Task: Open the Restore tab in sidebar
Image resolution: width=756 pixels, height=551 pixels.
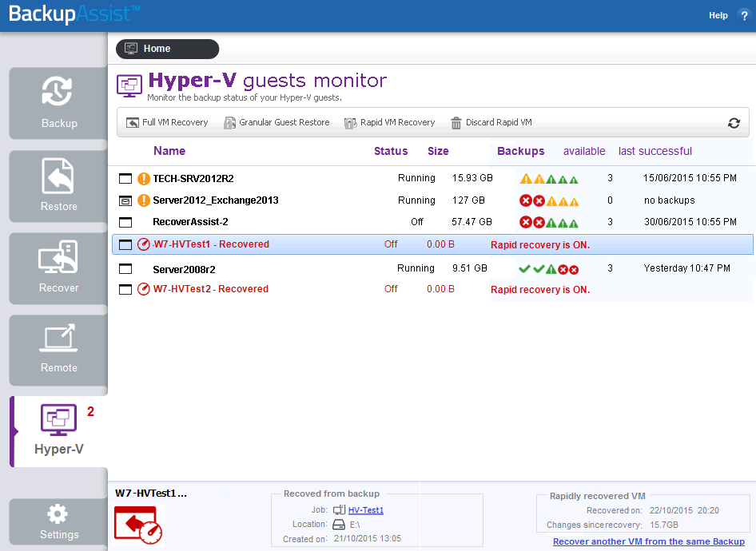Action: pyautogui.click(x=58, y=186)
